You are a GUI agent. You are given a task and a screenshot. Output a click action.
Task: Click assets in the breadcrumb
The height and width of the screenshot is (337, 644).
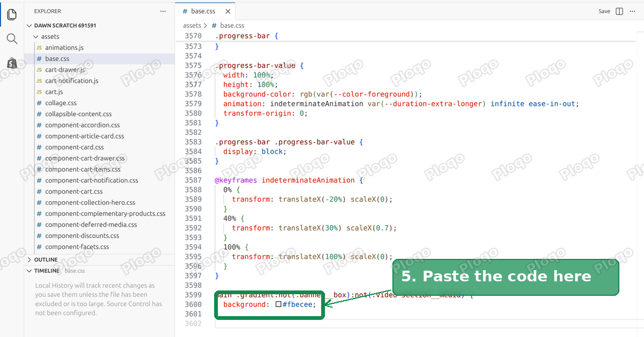(192, 25)
